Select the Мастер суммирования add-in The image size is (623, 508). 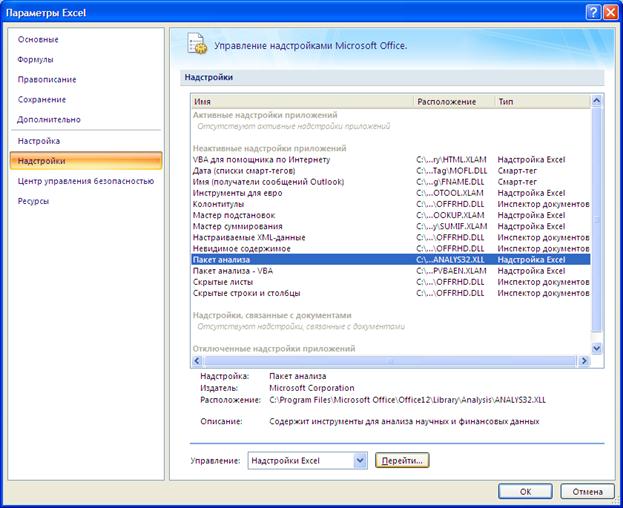pyautogui.click(x=391, y=226)
